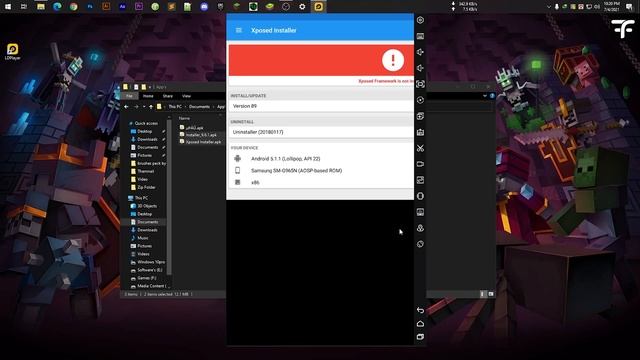Launch After Effects from taskbar
The width and height of the screenshot is (640, 360).
(x=122, y=7)
